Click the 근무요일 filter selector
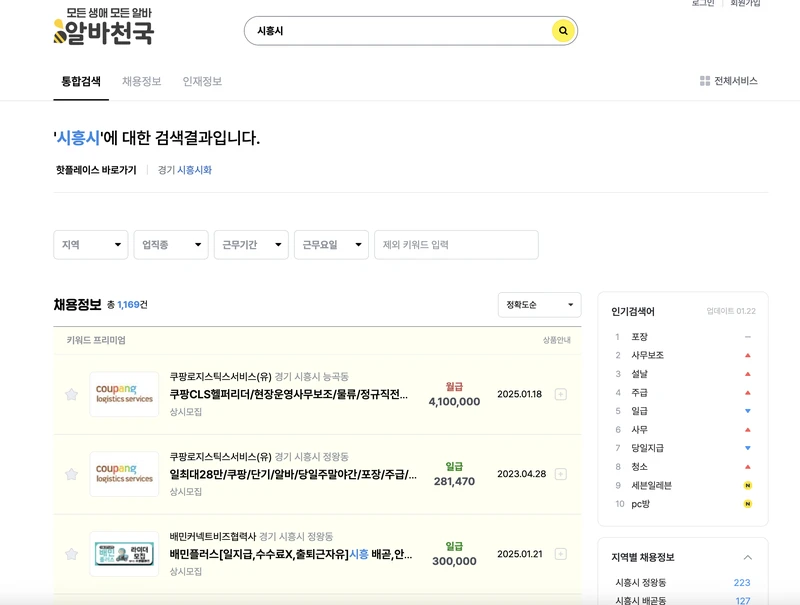Viewport: 800px width, 605px height. (331, 244)
